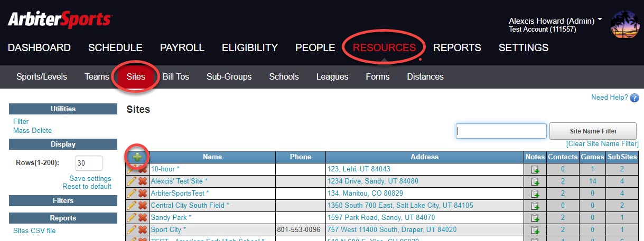Click the Rows(1-200) input field

pos(89,163)
